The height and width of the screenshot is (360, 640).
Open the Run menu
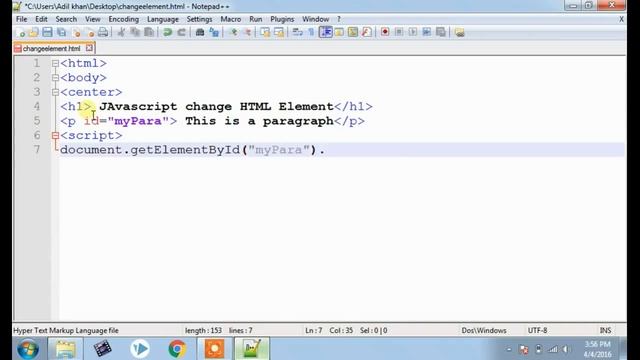click(256, 19)
